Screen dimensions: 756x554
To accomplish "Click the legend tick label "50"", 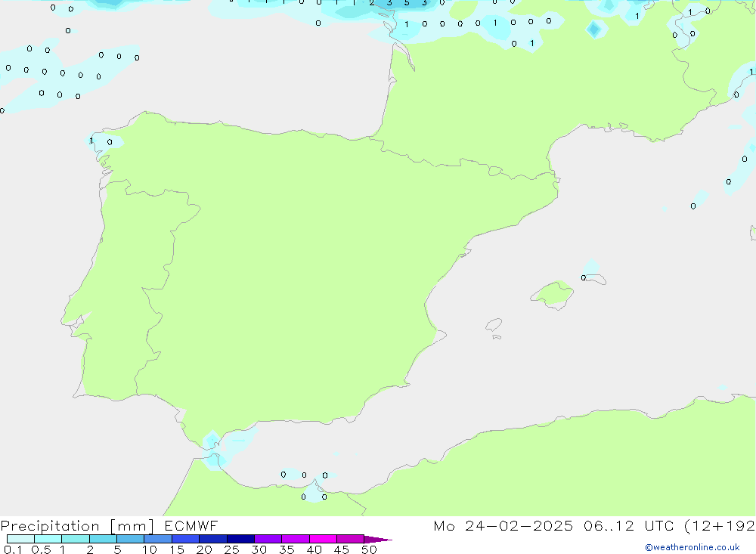I will click(x=369, y=549).
